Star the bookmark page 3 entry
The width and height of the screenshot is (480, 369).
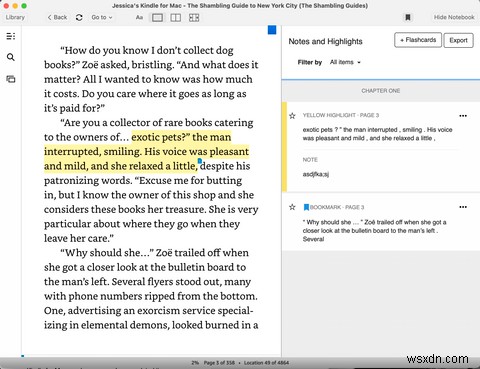click(x=292, y=207)
